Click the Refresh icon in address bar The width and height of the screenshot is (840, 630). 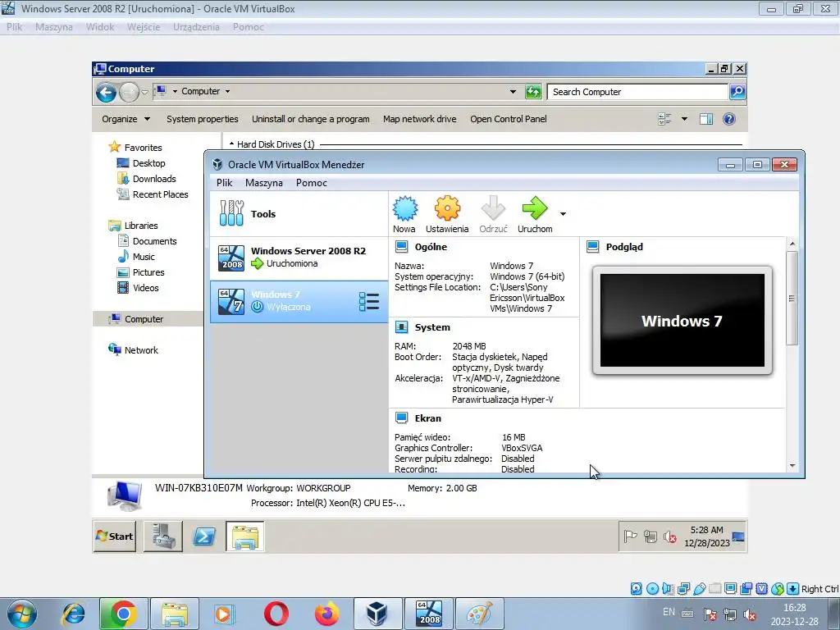(533, 92)
